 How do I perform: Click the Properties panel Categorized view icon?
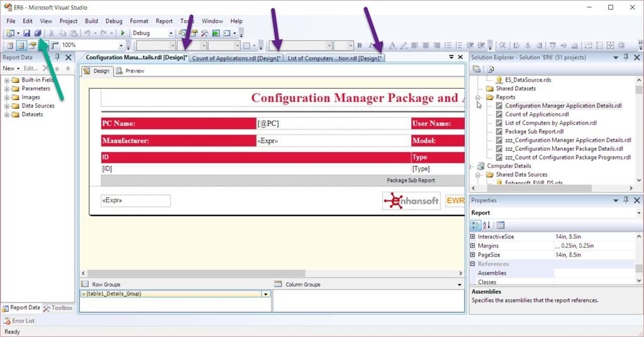coord(475,225)
